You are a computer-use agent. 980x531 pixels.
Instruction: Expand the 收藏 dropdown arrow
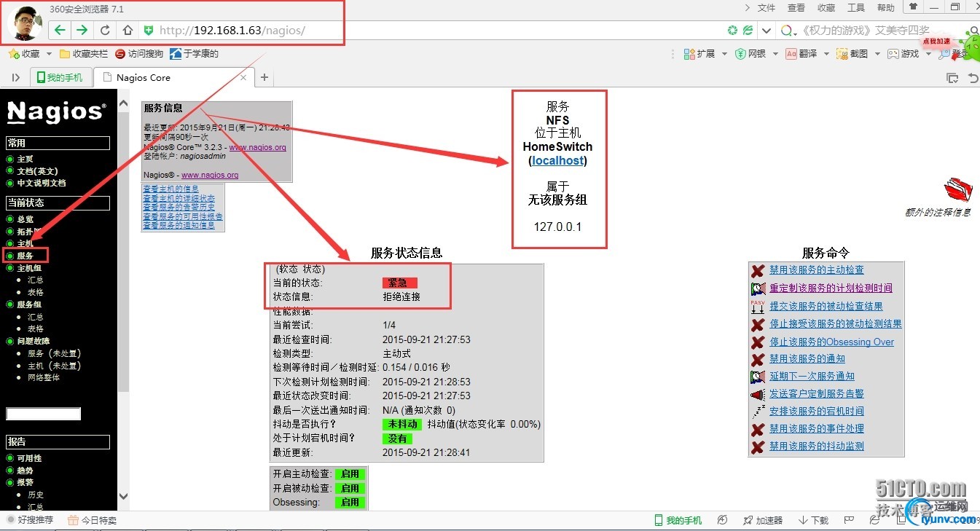coord(49,54)
